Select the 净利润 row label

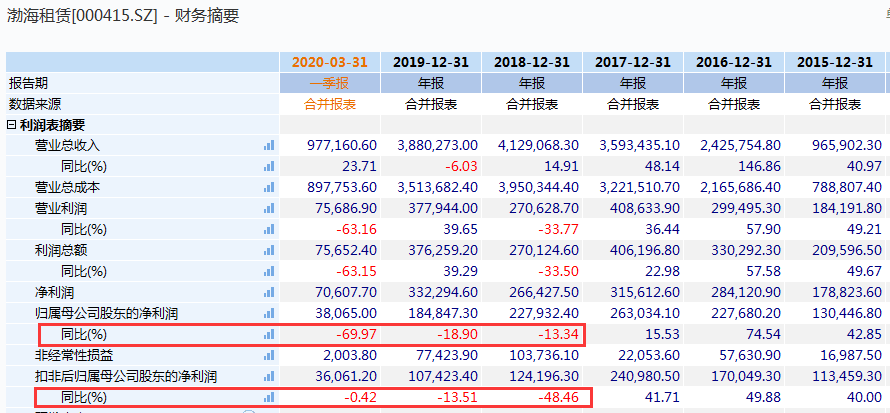click(54, 293)
